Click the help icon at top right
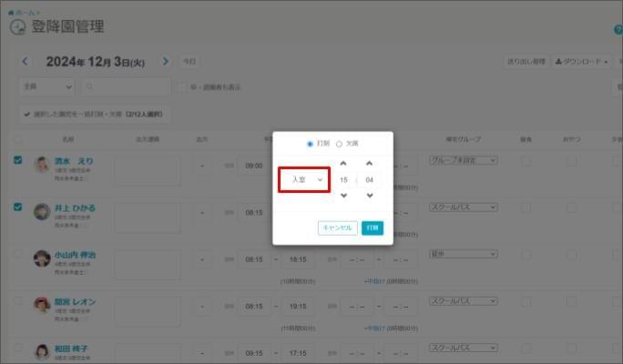 click(618, 29)
